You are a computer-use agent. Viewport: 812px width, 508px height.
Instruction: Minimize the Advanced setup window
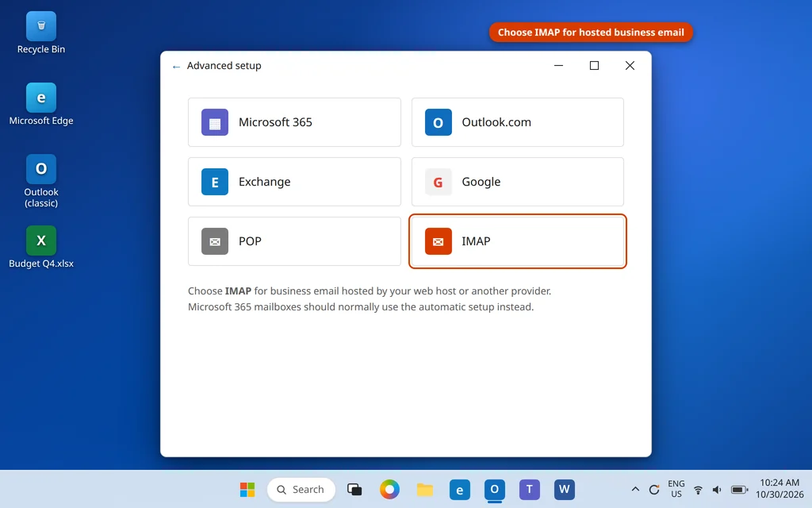click(558, 66)
